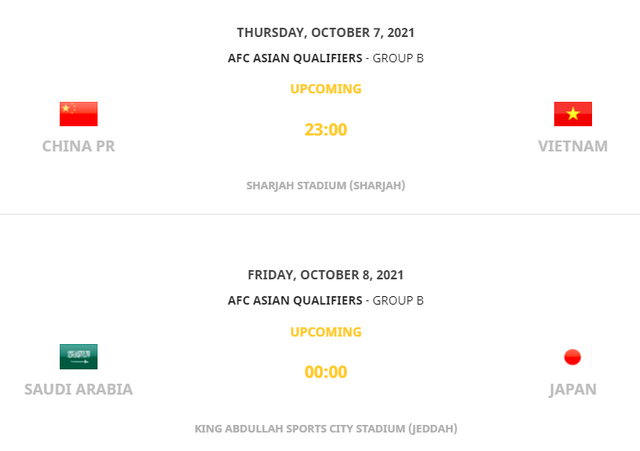Click Upcoming status above 23:00

tap(325, 89)
